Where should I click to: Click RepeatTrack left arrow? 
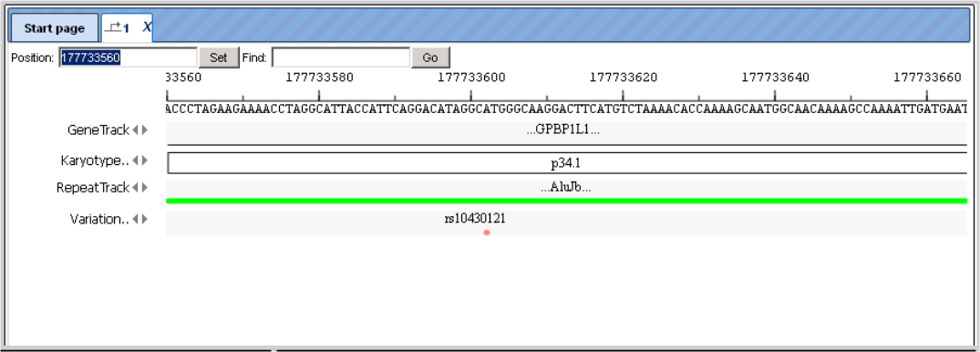click(x=135, y=188)
